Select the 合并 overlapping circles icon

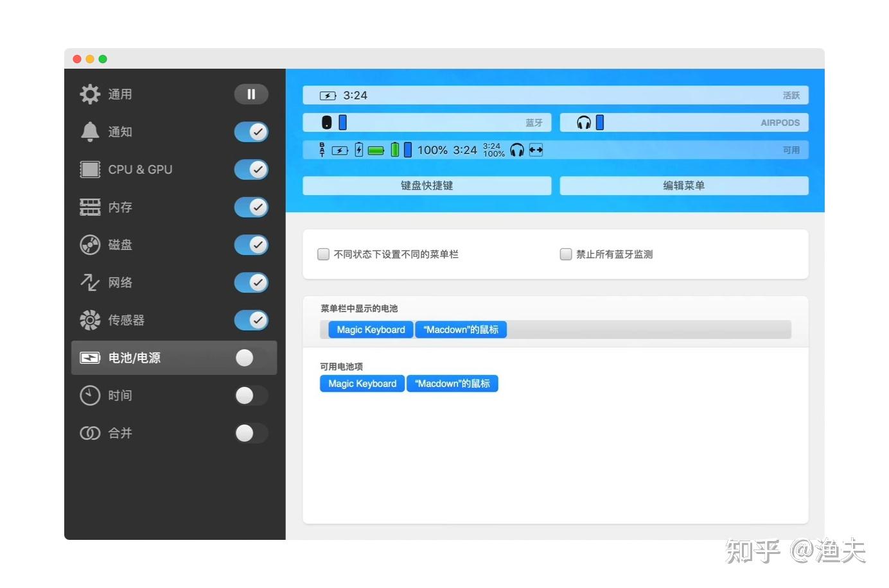90,433
